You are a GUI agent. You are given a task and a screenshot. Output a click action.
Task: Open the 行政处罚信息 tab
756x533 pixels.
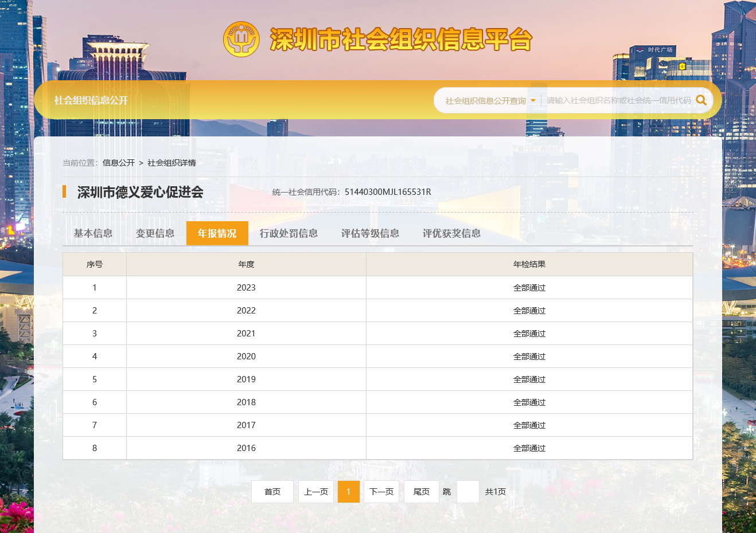[x=289, y=233]
